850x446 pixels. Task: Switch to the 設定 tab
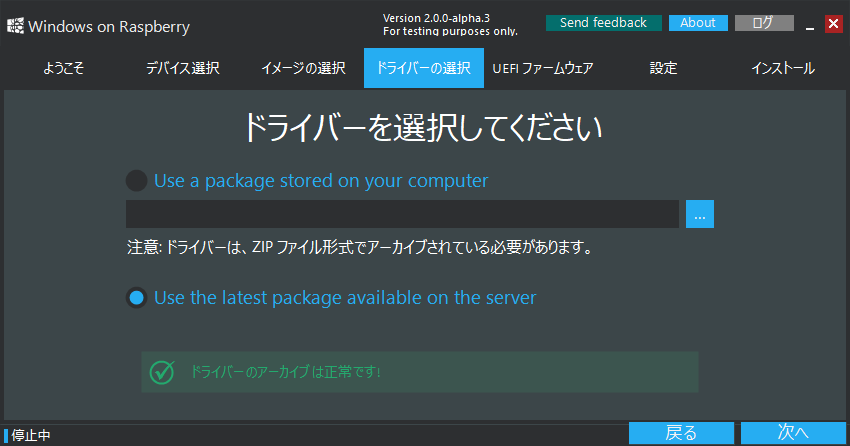pyautogui.click(x=664, y=68)
